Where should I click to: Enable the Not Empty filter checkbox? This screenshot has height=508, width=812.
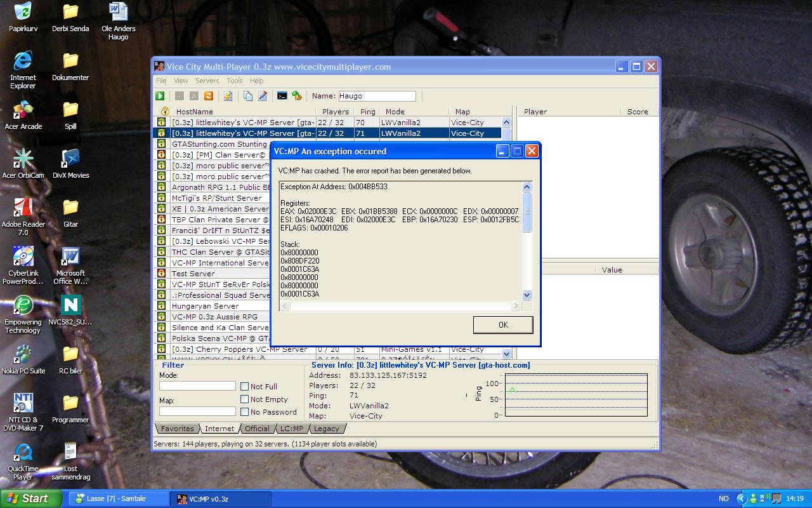point(244,399)
